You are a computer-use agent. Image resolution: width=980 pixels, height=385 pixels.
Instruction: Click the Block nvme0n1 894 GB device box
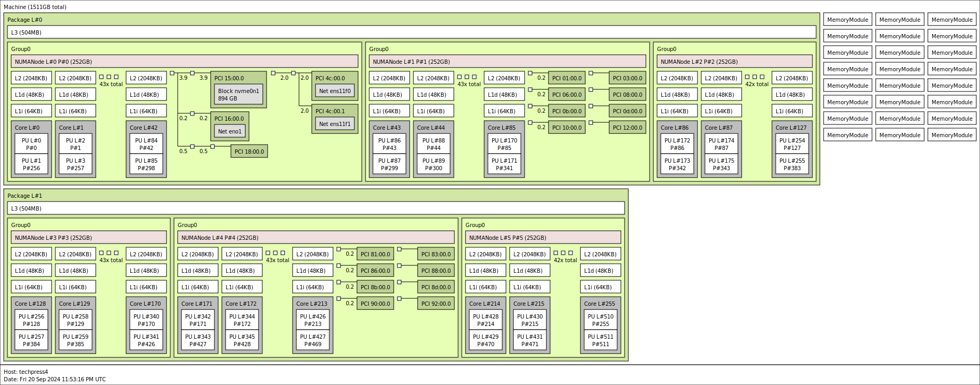(238, 95)
